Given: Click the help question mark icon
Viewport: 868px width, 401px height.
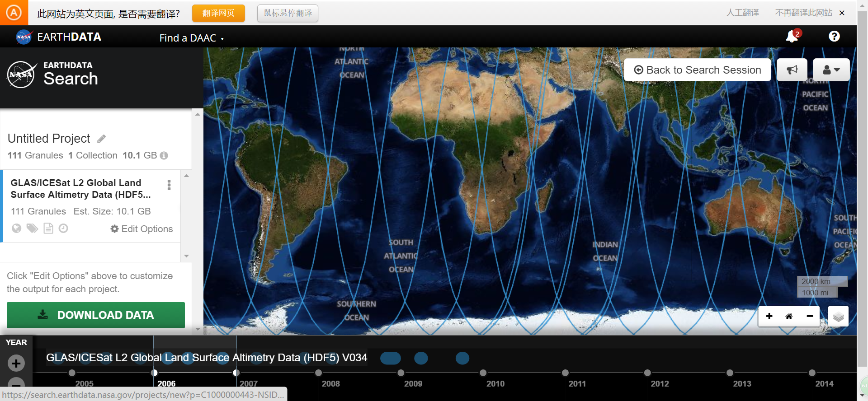Looking at the screenshot, I should point(834,36).
